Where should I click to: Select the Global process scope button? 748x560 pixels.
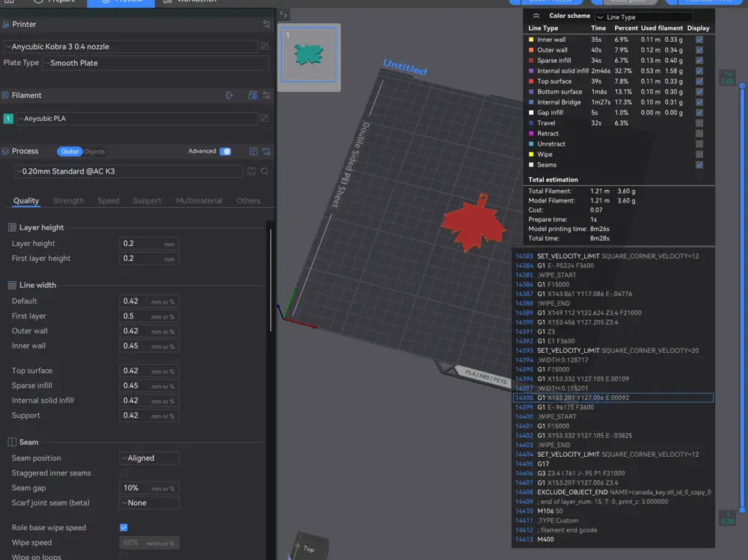click(x=70, y=152)
